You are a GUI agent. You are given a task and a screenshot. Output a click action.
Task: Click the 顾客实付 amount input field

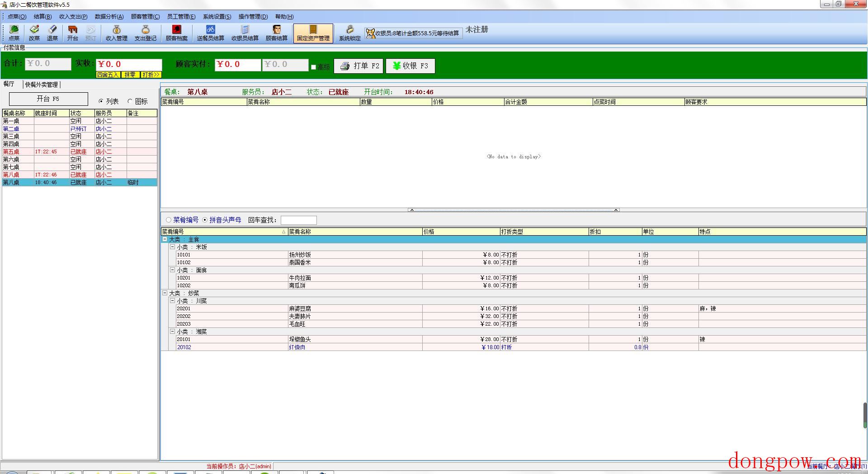tap(238, 65)
